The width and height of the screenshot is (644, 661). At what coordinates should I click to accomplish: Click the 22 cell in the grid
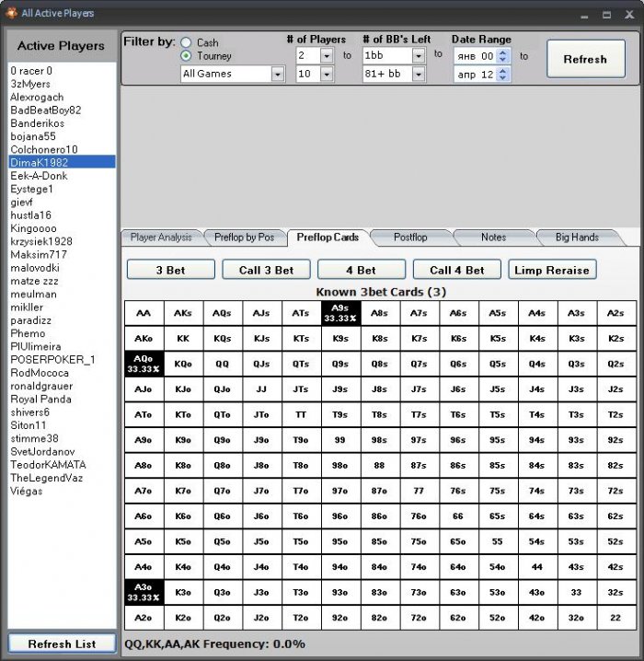[x=615, y=618]
